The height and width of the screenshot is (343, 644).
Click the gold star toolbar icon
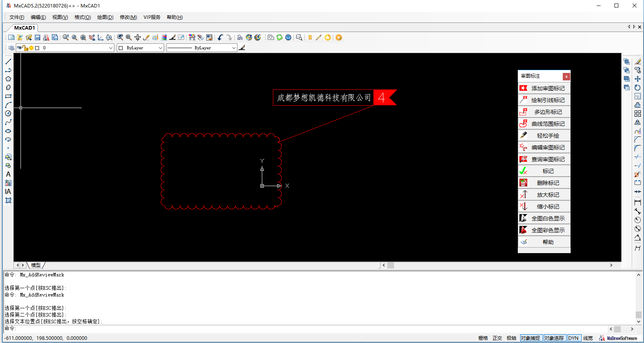pyautogui.click(x=328, y=37)
